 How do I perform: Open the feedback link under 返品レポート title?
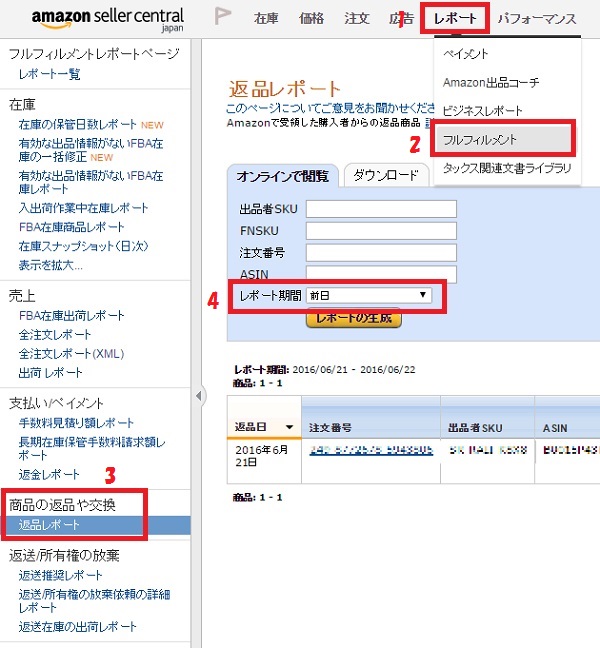coord(330,108)
